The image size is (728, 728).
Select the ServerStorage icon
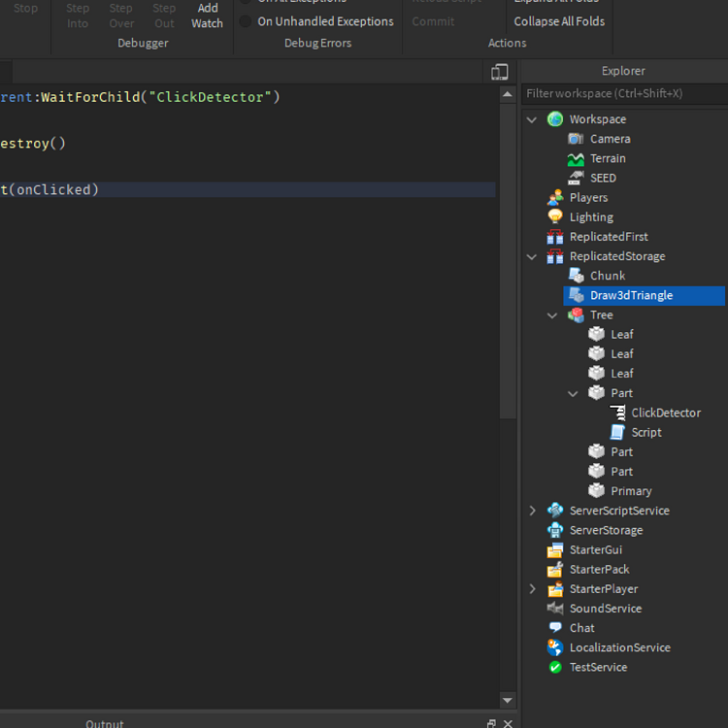pyautogui.click(x=555, y=530)
